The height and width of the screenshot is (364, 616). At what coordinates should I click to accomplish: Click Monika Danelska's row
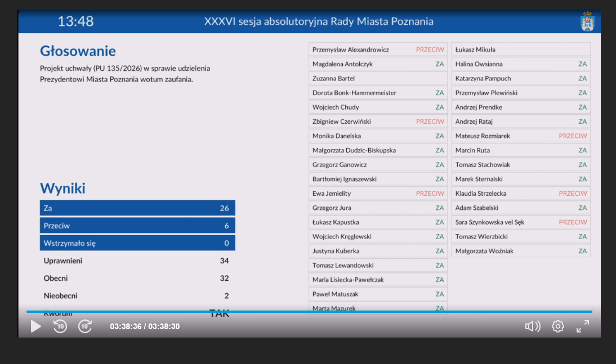coord(378,136)
